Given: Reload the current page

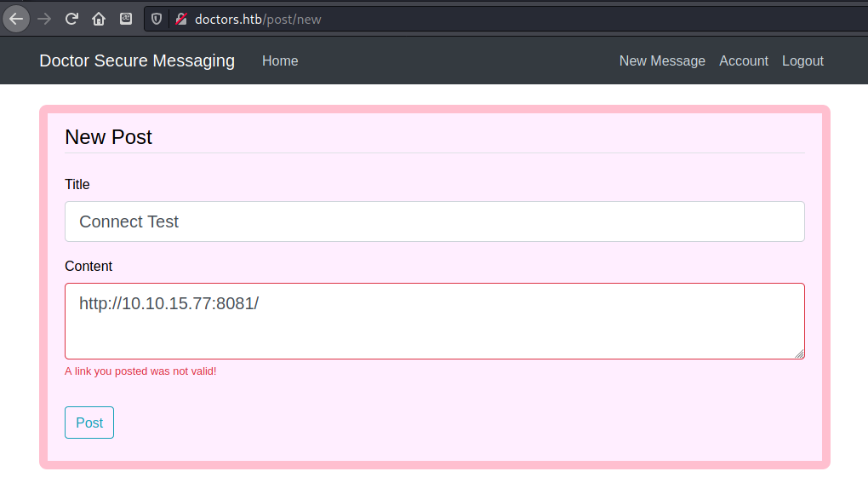Looking at the screenshot, I should [x=71, y=18].
